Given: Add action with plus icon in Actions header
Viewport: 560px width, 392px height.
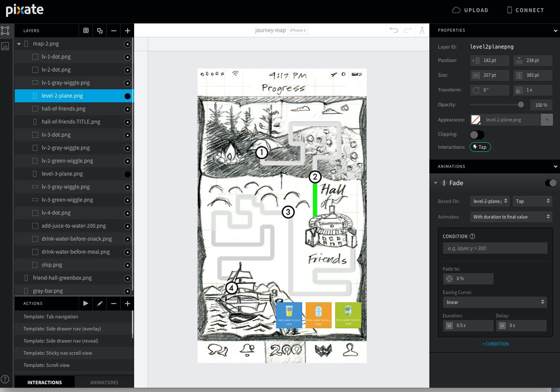Looking at the screenshot, I should pyautogui.click(x=128, y=304).
